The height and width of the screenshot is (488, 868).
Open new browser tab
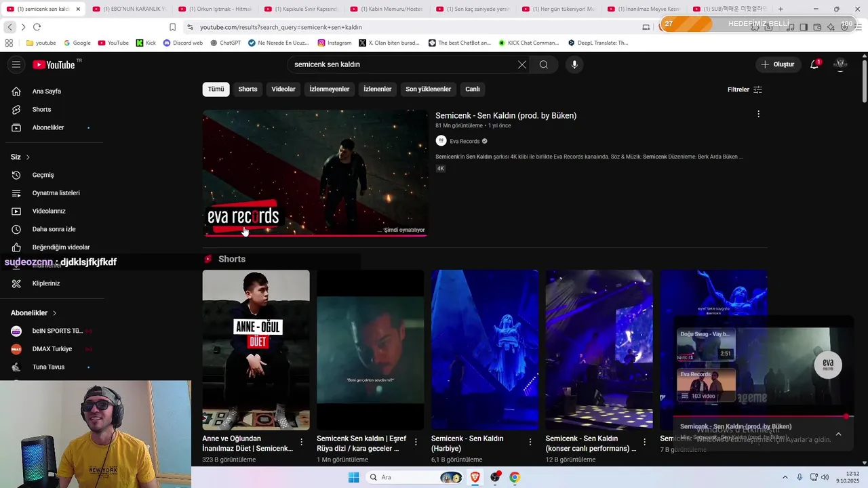coord(781,9)
